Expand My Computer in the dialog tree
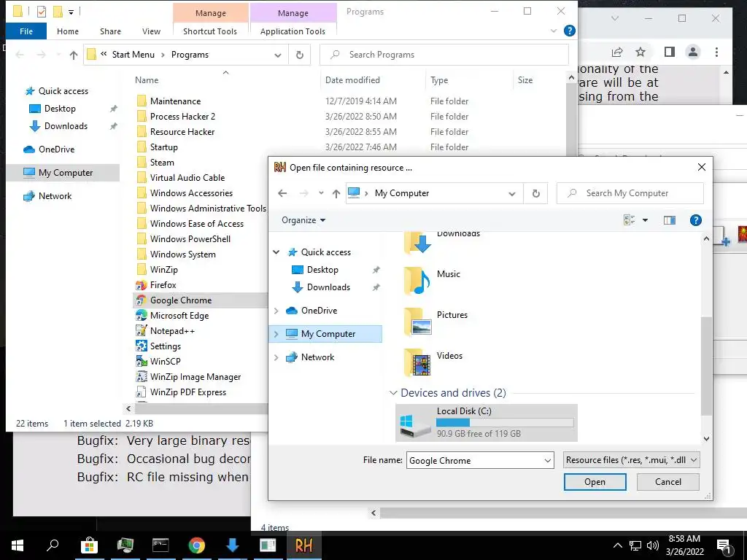 tap(276, 334)
